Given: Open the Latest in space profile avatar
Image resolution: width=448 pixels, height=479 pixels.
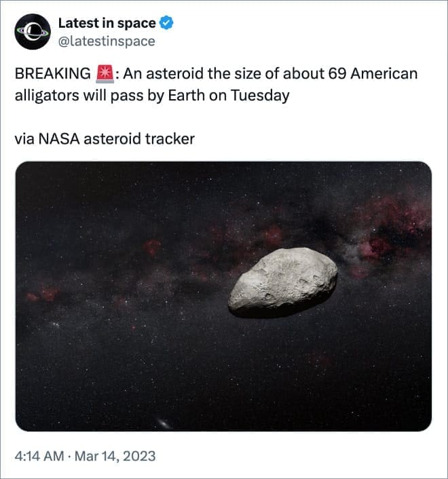Looking at the screenshot, I should point(32,32).
